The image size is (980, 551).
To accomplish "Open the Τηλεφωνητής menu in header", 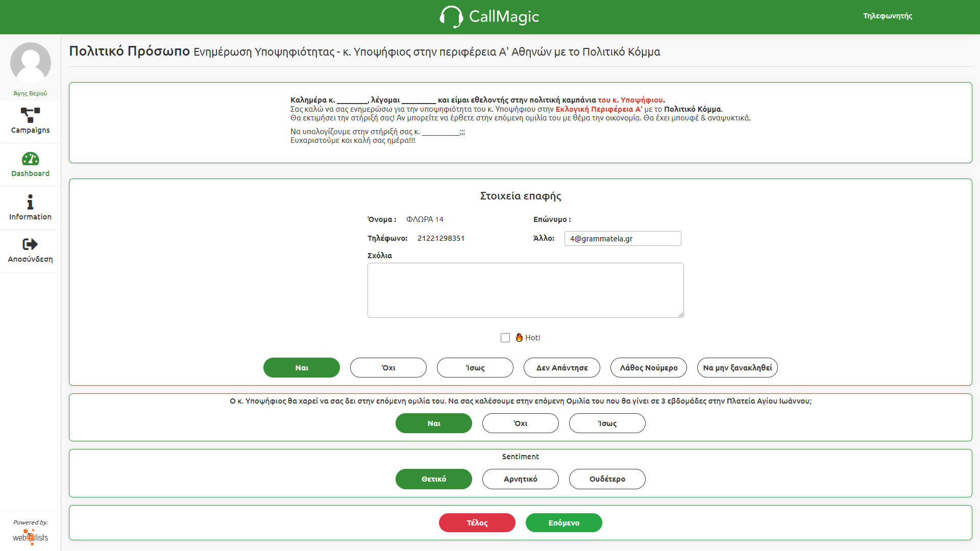I will (x=887, y=16).
